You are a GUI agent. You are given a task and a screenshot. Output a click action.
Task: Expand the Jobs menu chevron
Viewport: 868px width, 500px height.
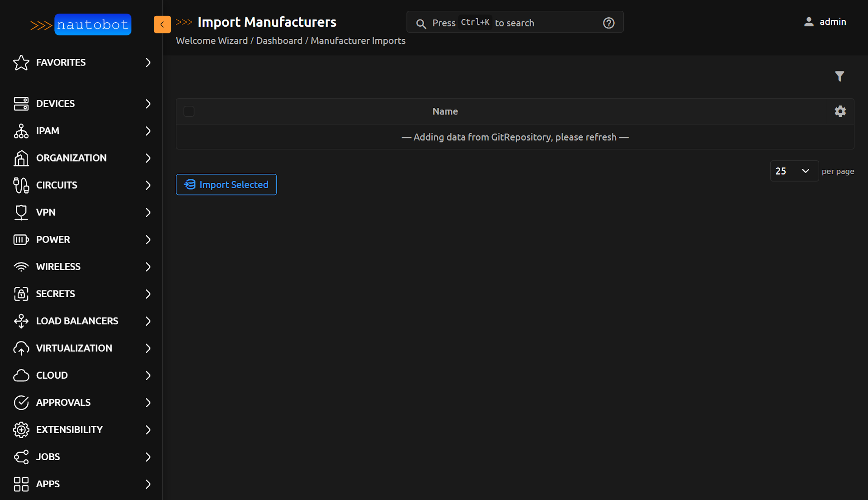pyautogui.click(x=148, y=457)
